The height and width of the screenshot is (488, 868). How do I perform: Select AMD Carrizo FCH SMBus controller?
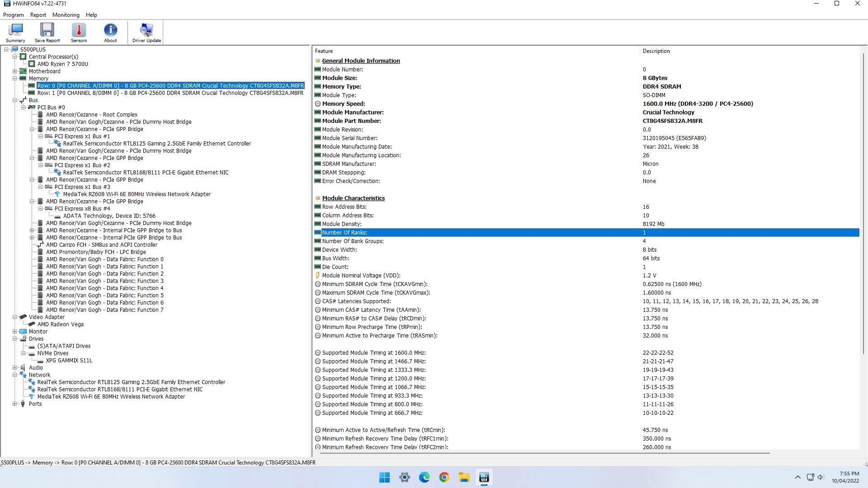click(x=101, y=245)
